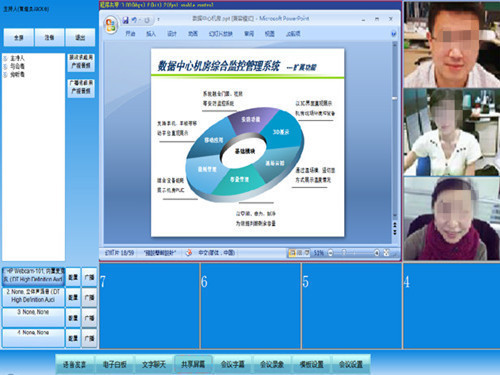Open the PowerPoint Help icon
The width and height of the screenshot is (500, 375).
click(393, 34)
